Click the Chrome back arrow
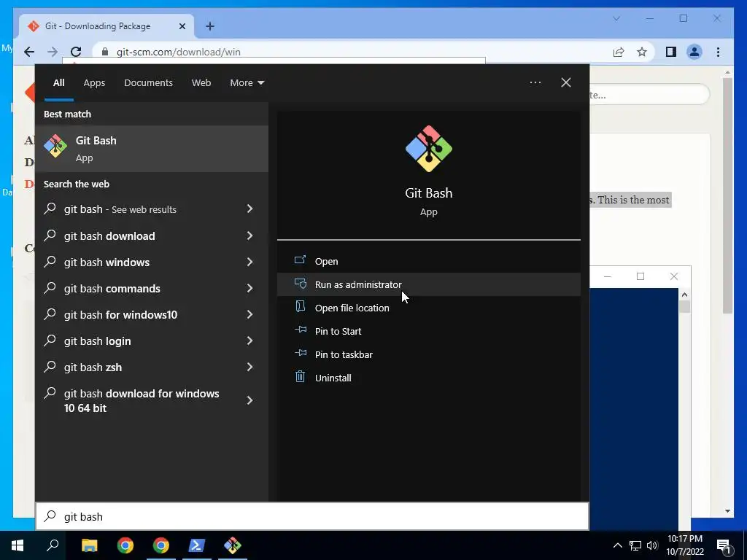747x560 pixels. pos(29,52)
